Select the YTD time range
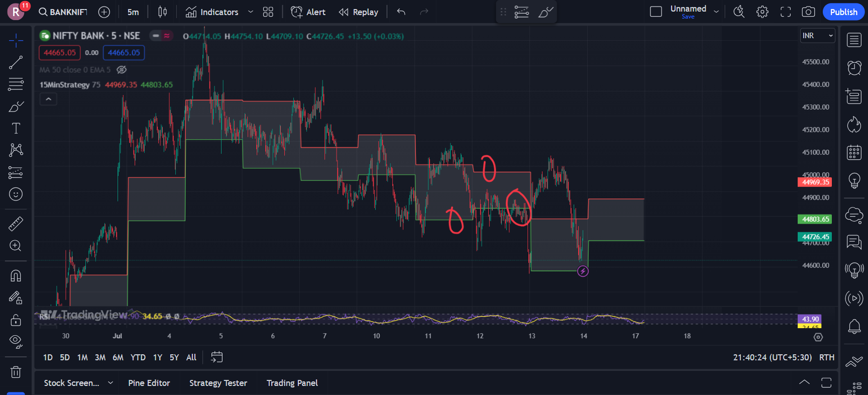The width and height of the screenshot is (868, 395). point(138,357)
